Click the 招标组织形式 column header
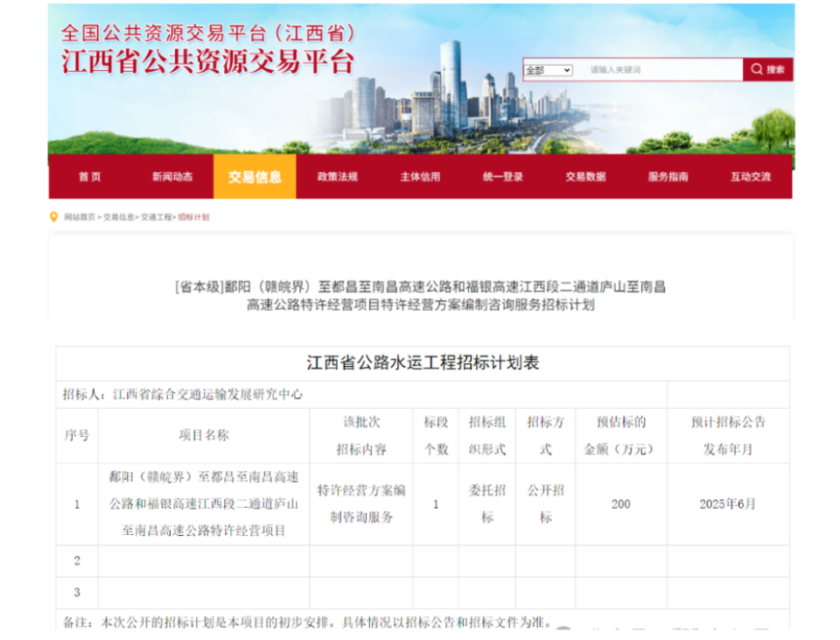This screenshot has height=640, width=840. 487,435
